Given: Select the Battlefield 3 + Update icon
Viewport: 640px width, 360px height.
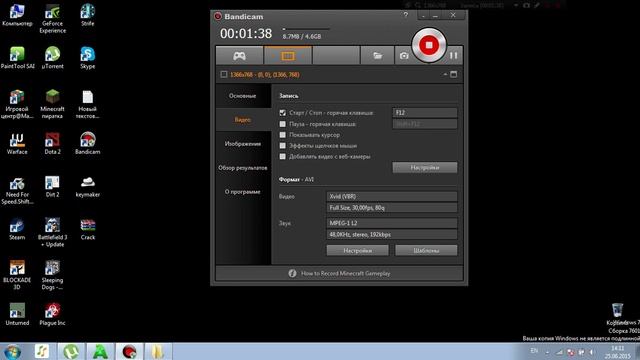Looking at the screenshot, I should click(52, 233).
